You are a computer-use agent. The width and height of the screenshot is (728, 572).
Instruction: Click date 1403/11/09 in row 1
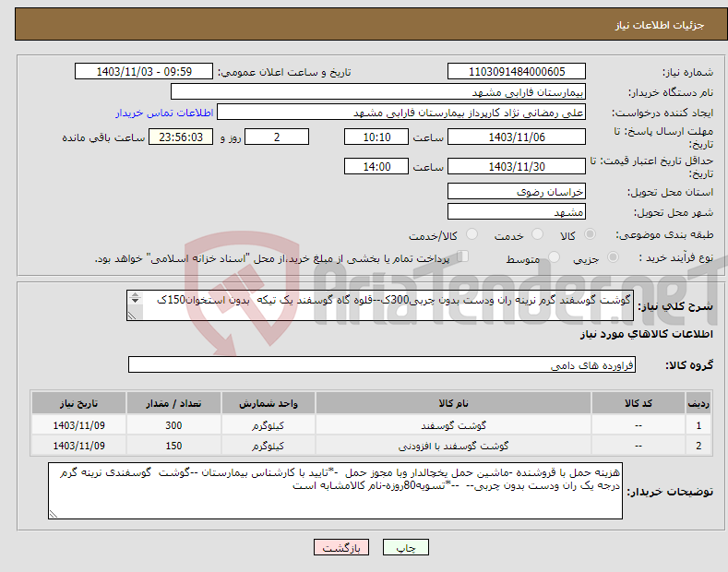[x=78, y=425]
